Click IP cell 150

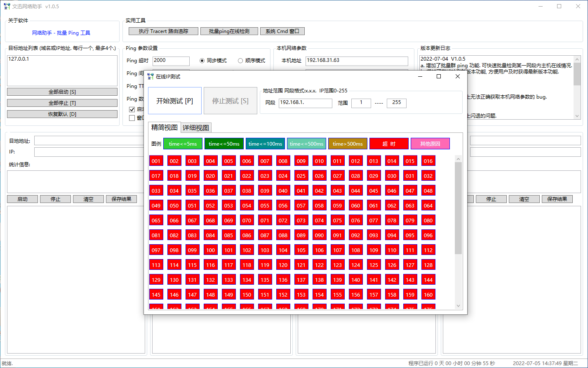pyautogui.click(x=247, y=295)
